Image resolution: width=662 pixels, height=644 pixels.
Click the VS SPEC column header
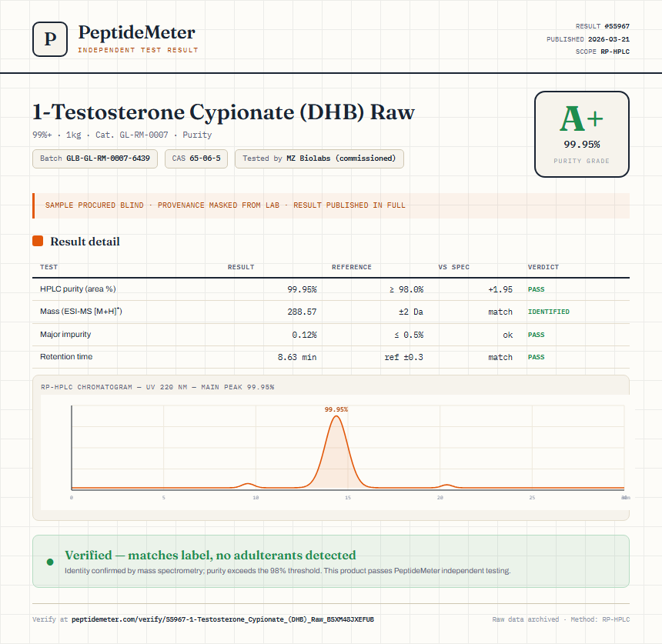[x=454, y=267]
